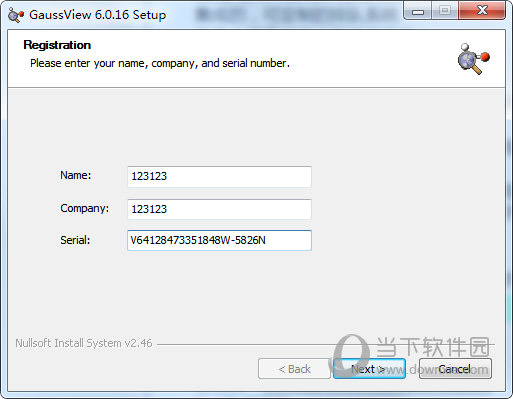513x399 pixels.
Task: Focus the Serial number input field
Action: (x=219, y=240)
